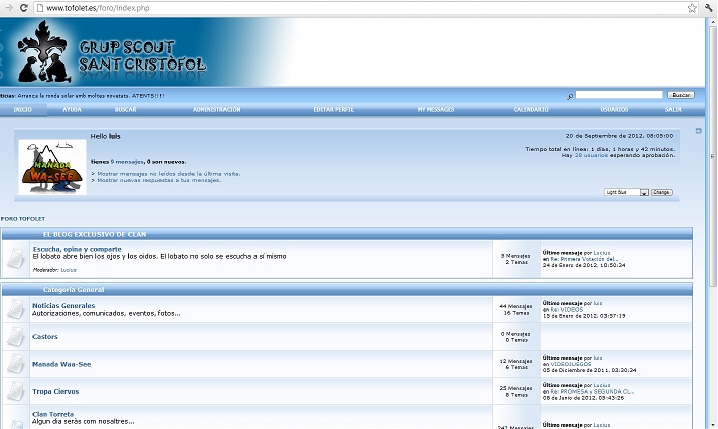718x429 pixels.
Task: Open last post VIDEOJUEGOS link
Action: point(571,364)
